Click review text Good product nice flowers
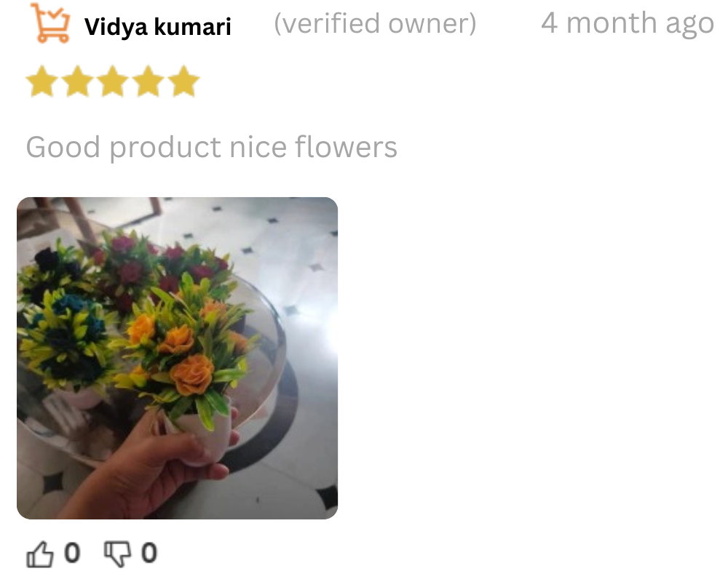The width and height of the screenshot is (728, 582). [x=212, y=148]
